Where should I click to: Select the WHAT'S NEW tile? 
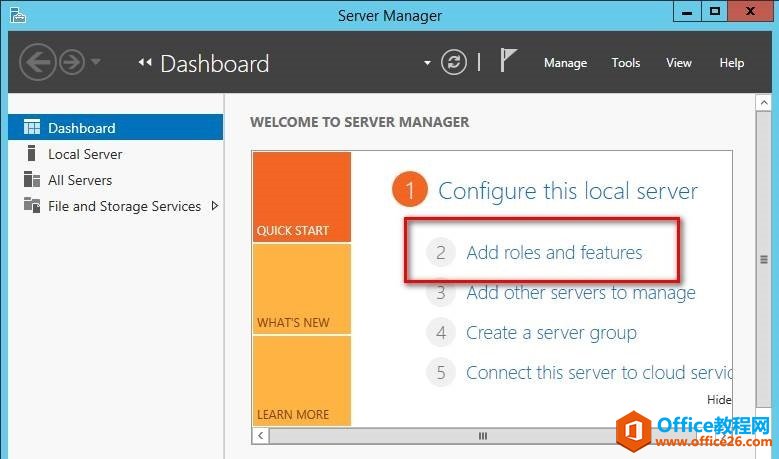click(301, 289)
